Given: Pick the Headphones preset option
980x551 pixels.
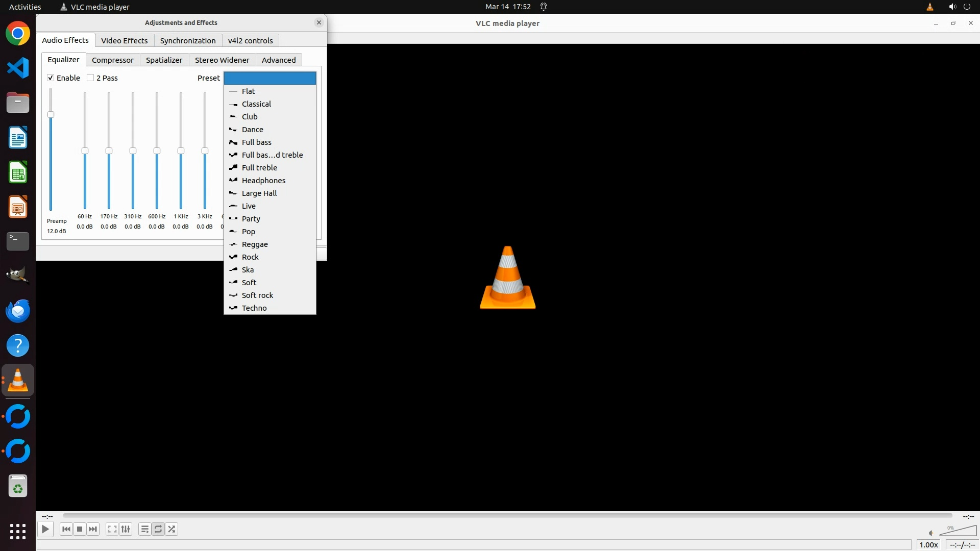Looking at the screenshot, I should click(x=263, y=181).
